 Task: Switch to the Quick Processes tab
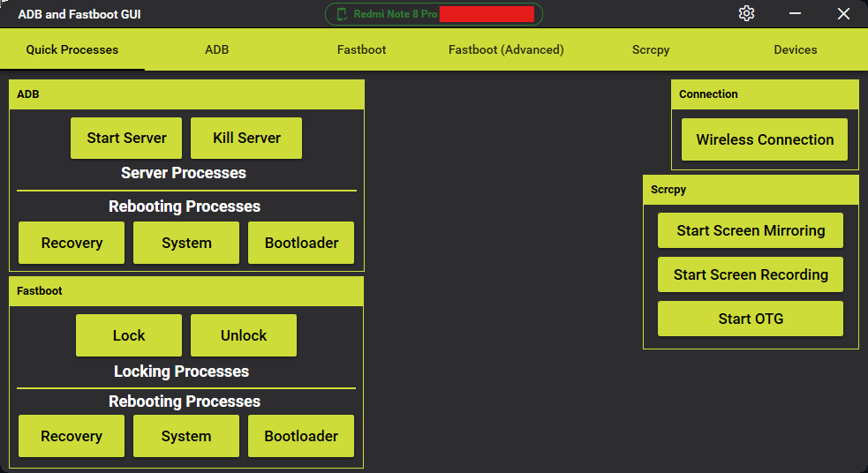pyautogui.click(x=72, y=49)
